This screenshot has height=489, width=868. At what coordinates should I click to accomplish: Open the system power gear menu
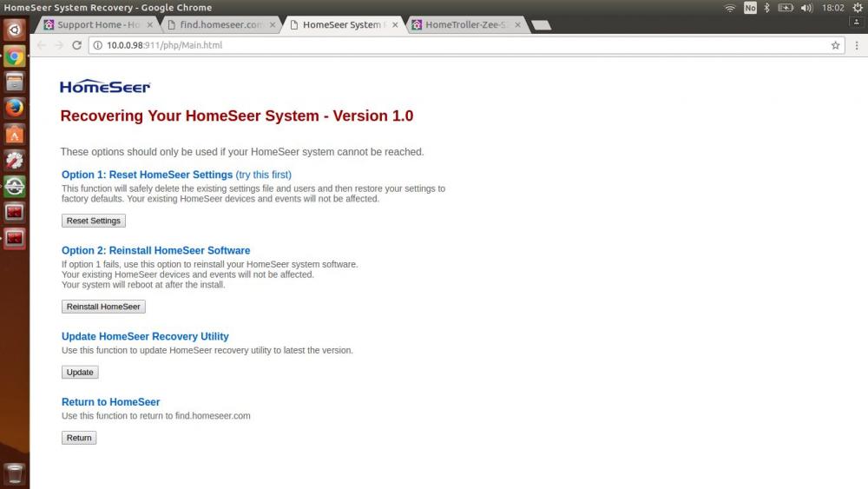858,8
